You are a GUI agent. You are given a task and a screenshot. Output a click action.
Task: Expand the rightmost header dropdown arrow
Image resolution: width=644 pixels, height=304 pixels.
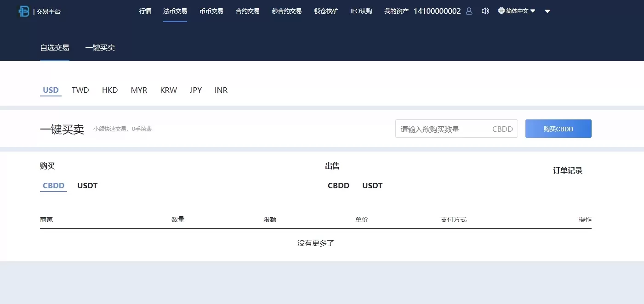tap(547, 11)
